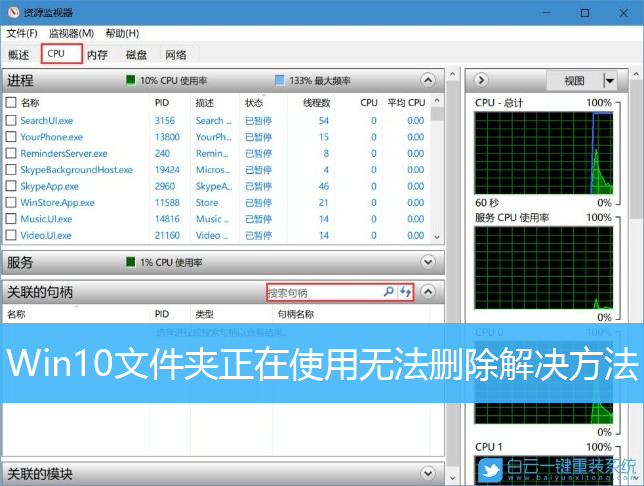Screen dimensions: 644x486
Task: Click the refresh icon beside handle search
Action: coord(406,292)
